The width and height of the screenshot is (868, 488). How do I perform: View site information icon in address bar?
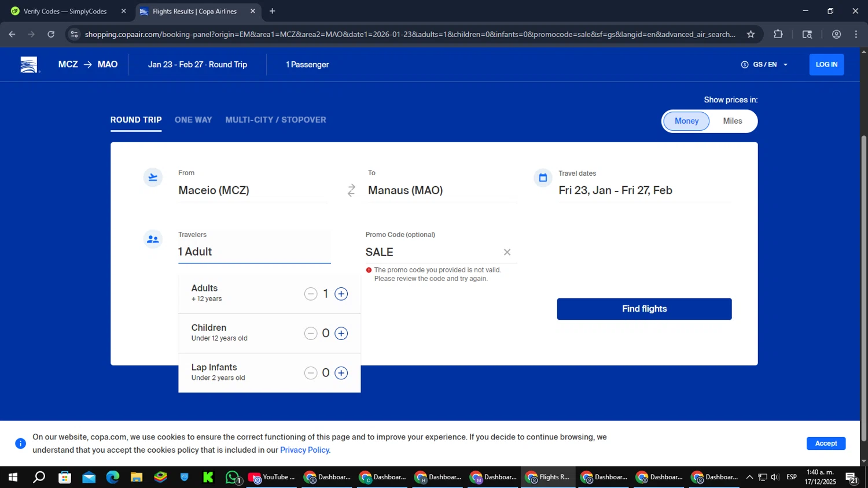[73, 34]
